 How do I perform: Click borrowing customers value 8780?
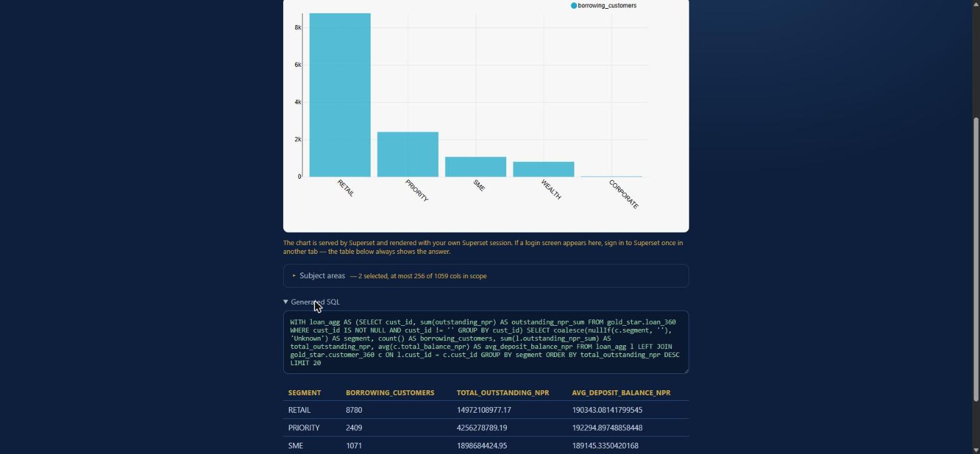click(x=354, y=410)
